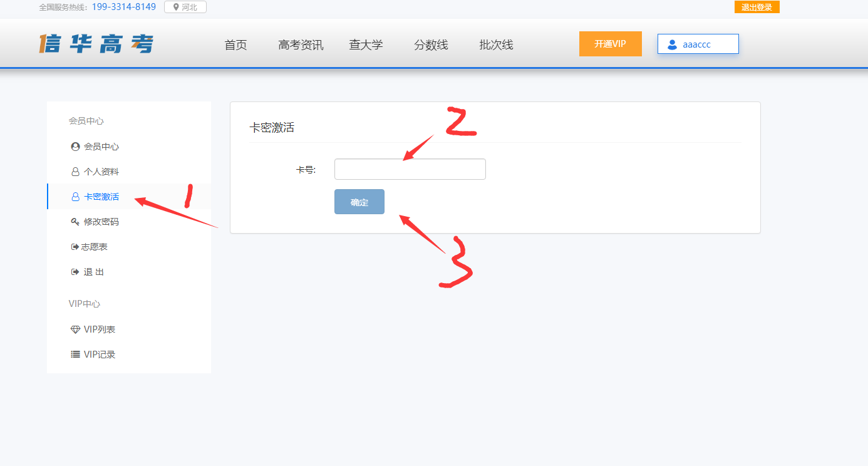Open the 高考资讯 navigation item
Image resolution: width=868 pixels, height=466 pixels.
click(301, 45)
